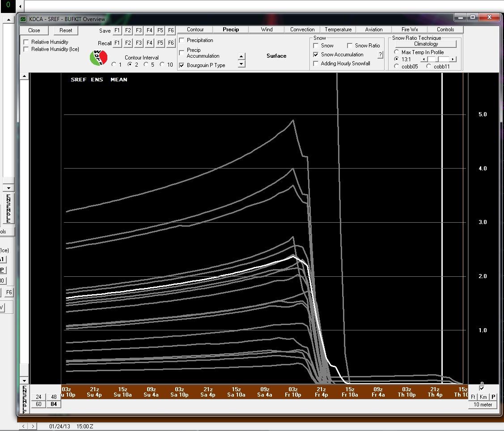Select the 84 hour forecast range

coord(54,404)
